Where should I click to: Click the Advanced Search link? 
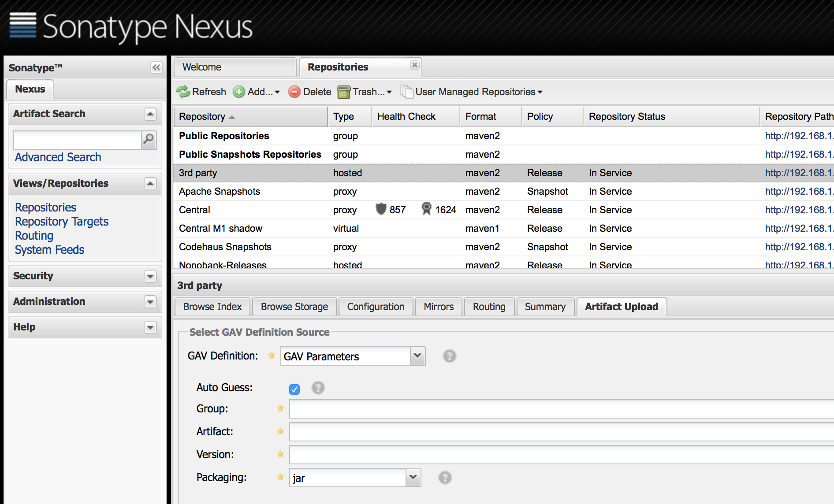(58, 157)
